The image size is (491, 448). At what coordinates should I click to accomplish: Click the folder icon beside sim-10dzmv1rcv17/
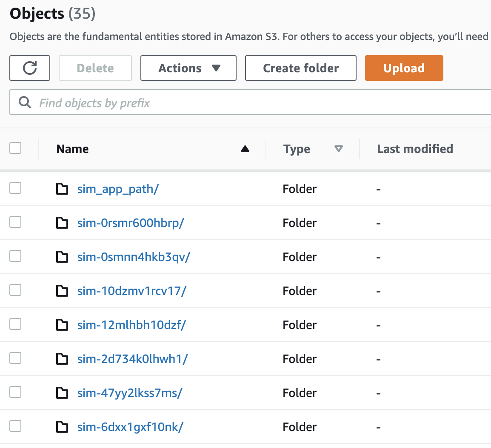point(63,291)
